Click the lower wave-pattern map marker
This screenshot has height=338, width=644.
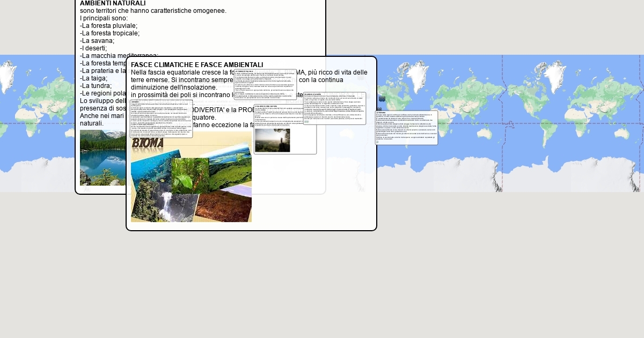(379, 109)
